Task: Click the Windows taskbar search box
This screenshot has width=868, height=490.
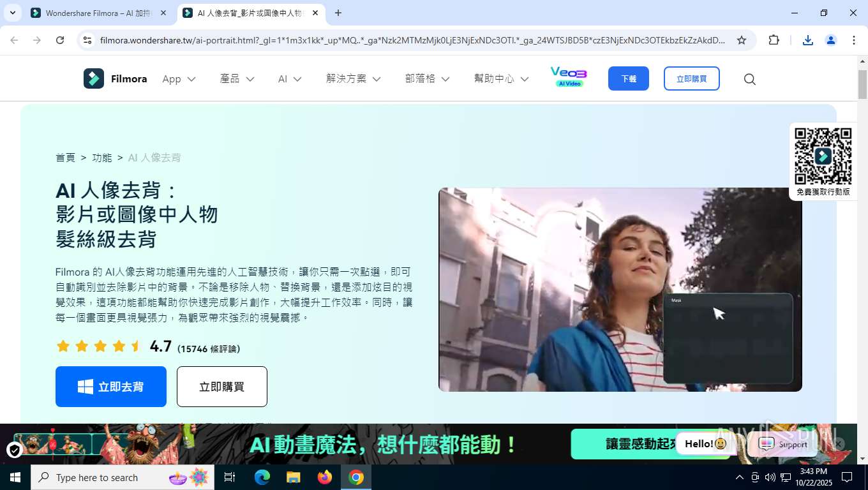Action: pos(122,477)
